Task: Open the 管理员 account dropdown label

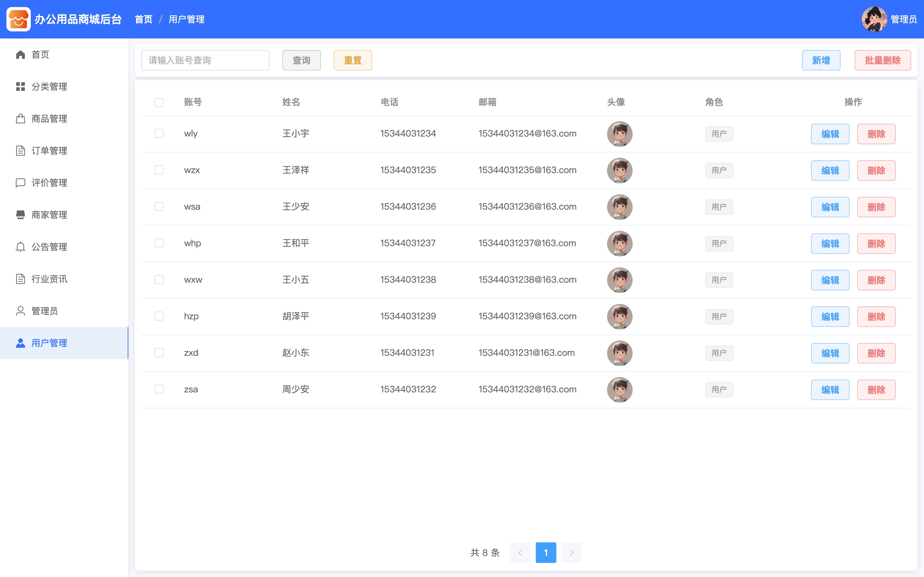Action: pyautogui.click(x=904, y=19)
